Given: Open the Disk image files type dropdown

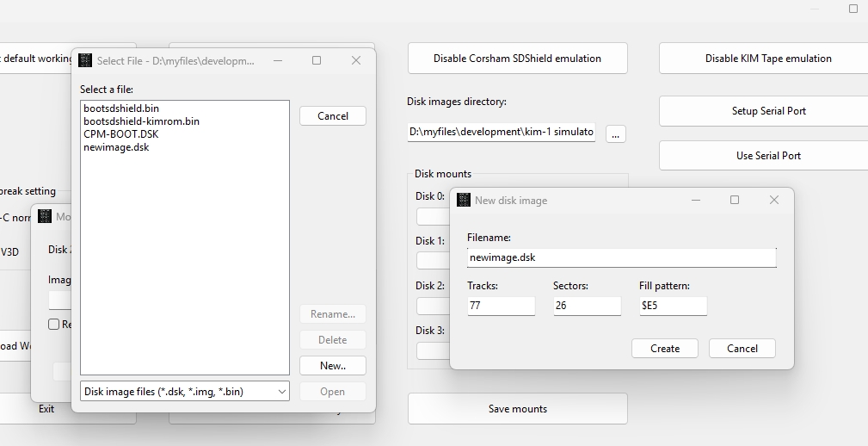Looking at the screenshot, I should pos(184,391).
